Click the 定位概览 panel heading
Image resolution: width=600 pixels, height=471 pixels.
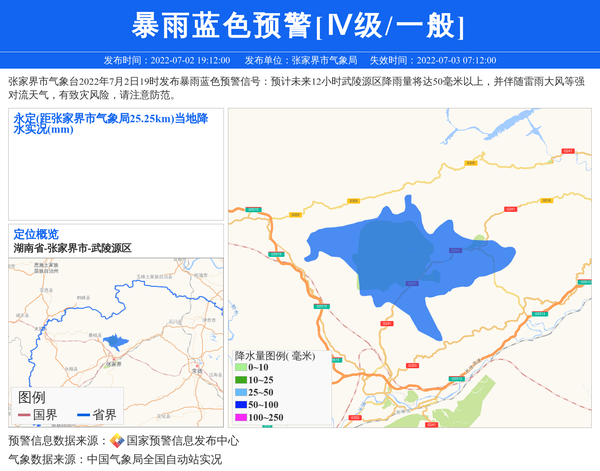[36, 235]
